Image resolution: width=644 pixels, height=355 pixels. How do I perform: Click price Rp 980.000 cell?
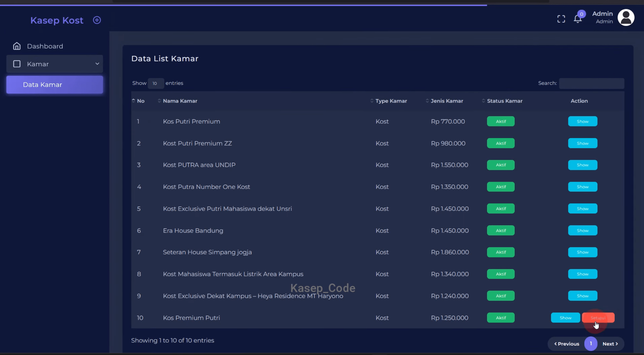click(448, 143)
